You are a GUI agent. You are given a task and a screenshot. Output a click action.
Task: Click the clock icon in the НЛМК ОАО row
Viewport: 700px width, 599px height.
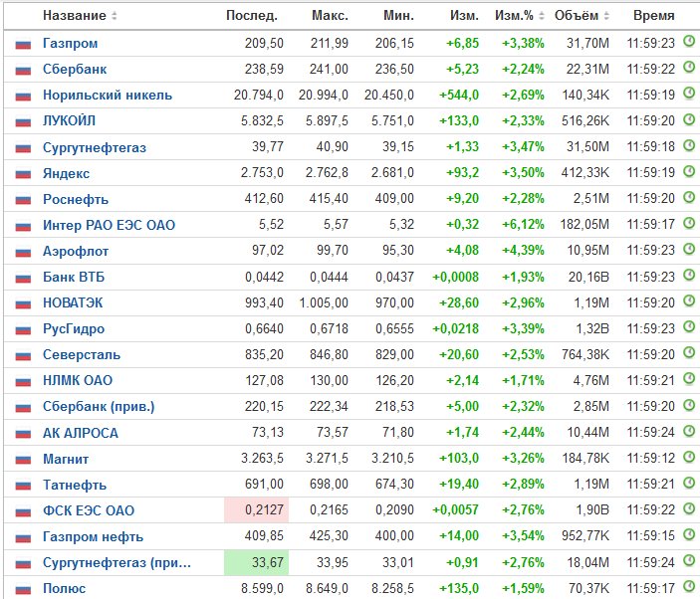pos(689,379)
